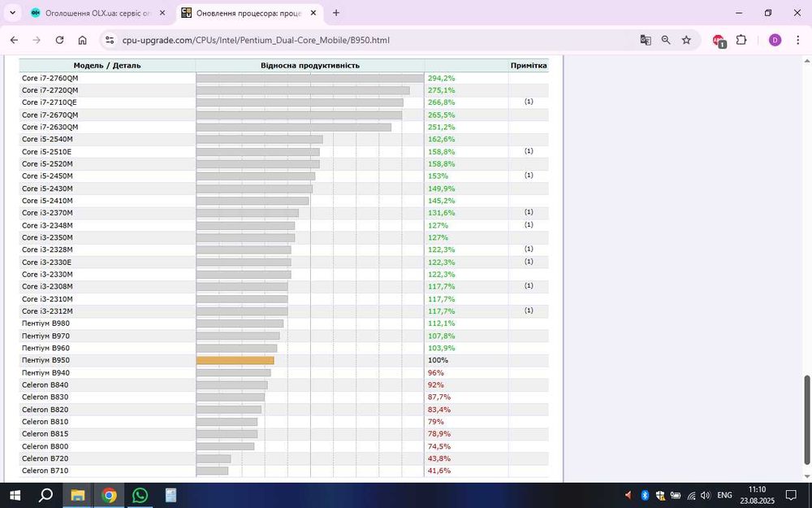Screen dimensions: 812x508
Task: Select the Celeron B720 entry
Action: 45,458
